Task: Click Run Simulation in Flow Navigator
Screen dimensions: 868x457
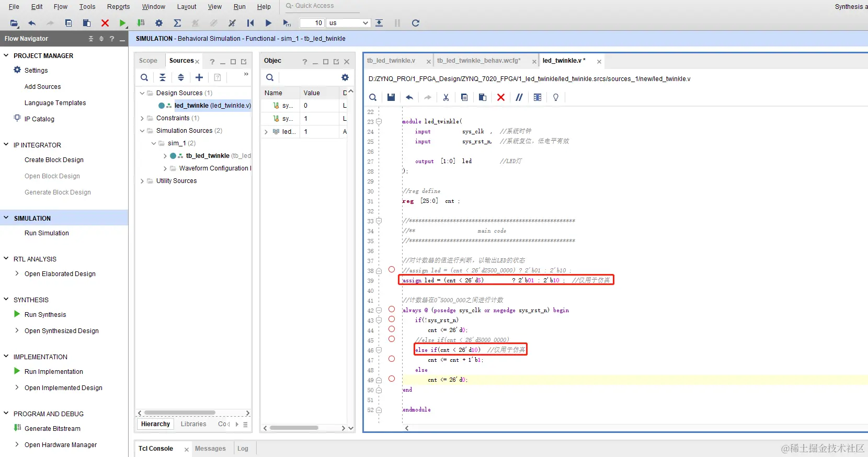Action: 47,233
